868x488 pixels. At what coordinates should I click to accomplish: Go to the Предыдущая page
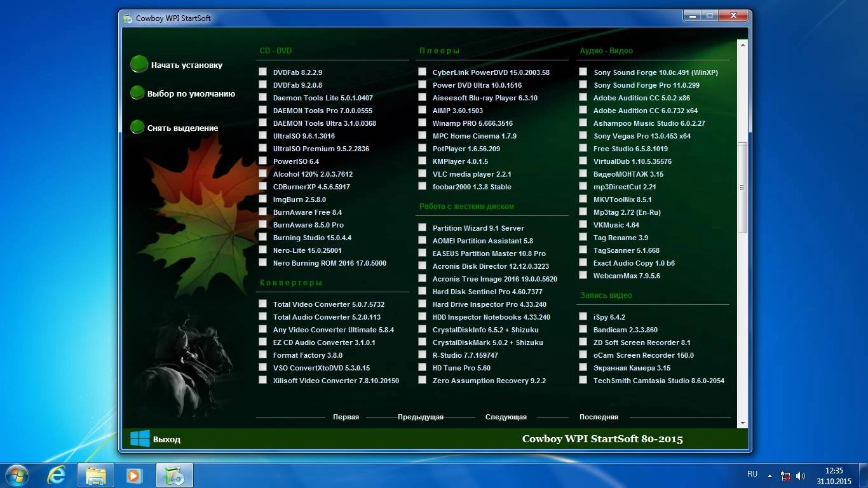click(421, 417)
